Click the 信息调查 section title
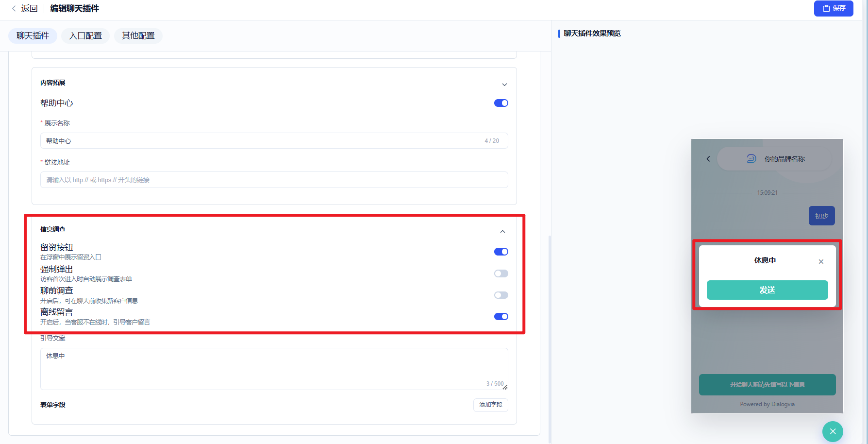This screenshot has width=868, height=444. (53, 229)
